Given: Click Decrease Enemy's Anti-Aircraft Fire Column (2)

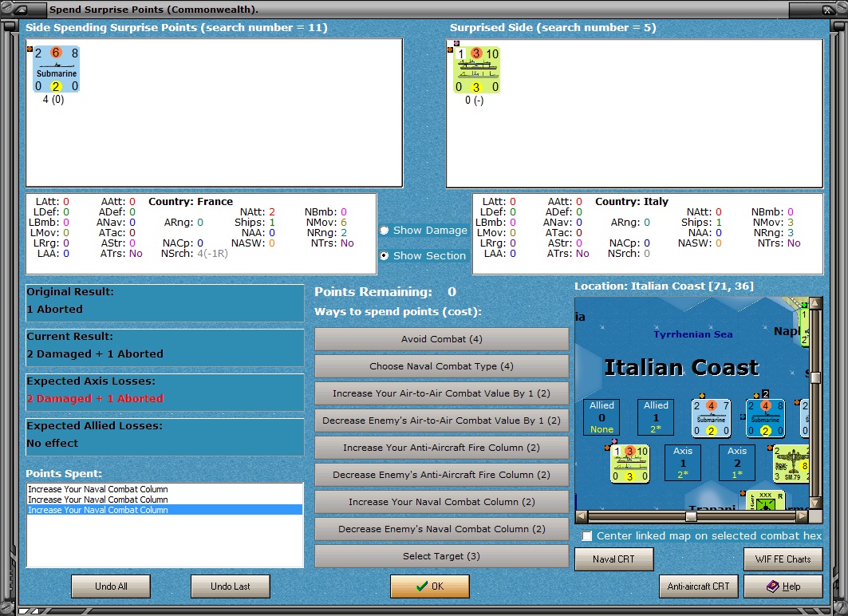Looking at the screenshot, I should [441, 474].
